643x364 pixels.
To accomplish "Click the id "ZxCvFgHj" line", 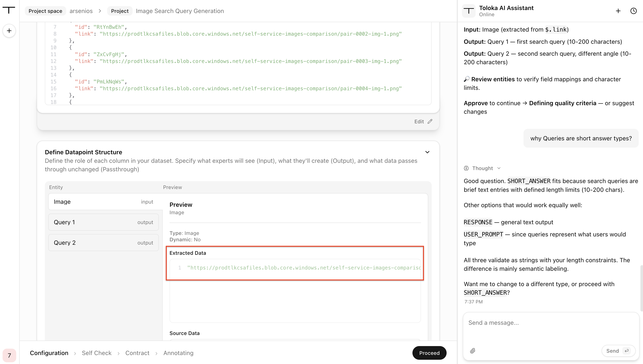I will pos(101,54).
